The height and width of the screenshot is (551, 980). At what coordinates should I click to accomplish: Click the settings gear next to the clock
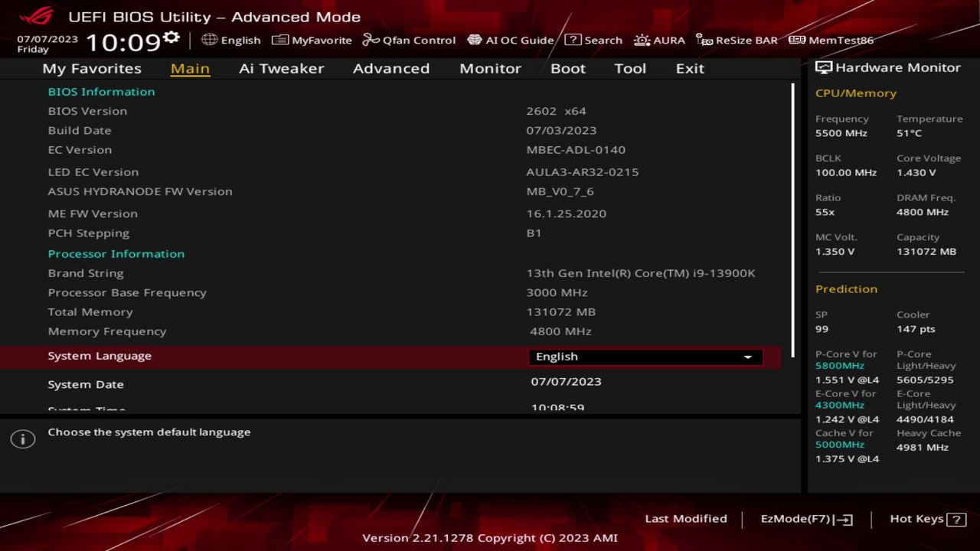(x=171, y=37)
